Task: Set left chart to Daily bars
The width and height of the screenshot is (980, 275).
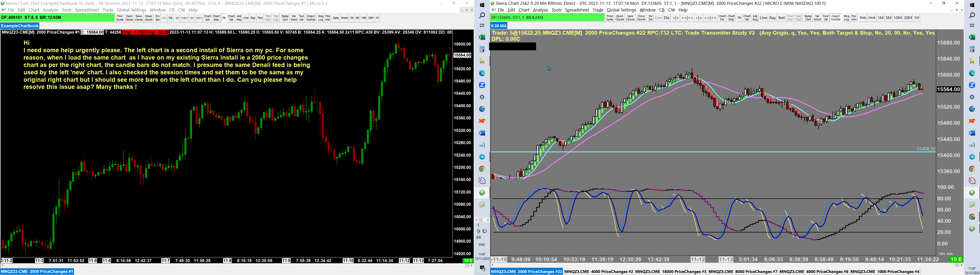Action: pyautogui.click(x=336, y=18)
